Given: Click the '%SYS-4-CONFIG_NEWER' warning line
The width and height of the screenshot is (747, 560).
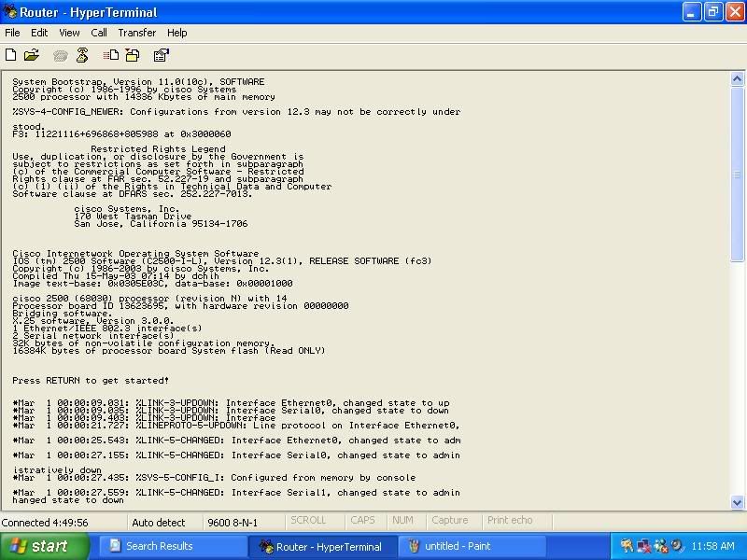Looking at the screenshot, I should pyautogui.click(x=236, y=111).
